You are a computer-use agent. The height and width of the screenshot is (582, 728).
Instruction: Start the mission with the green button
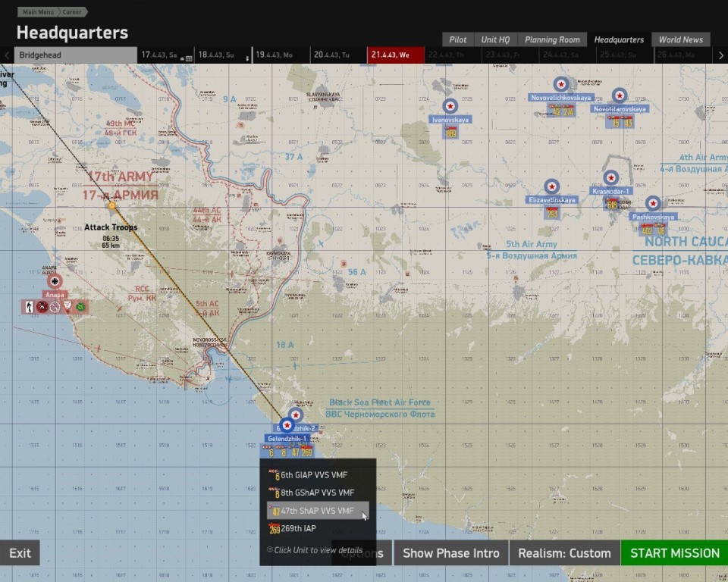(675, 553)
